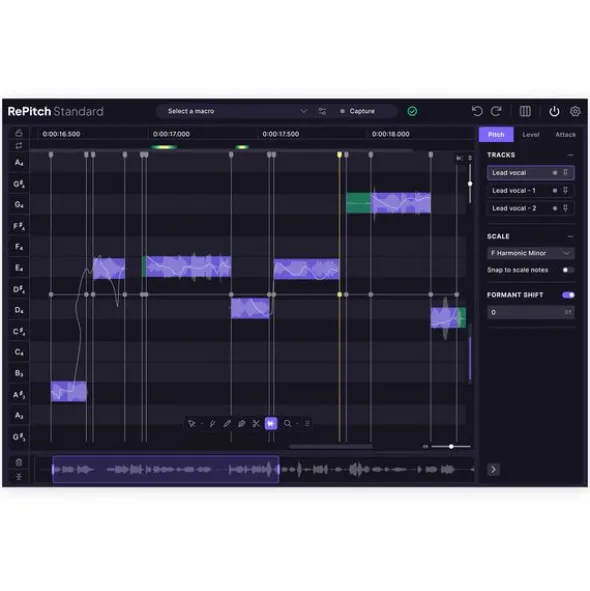The height and width of the screenshot is (591, 590).
Task: Click the 0:00:17.500 timeline label
Action: pos(280,134)
